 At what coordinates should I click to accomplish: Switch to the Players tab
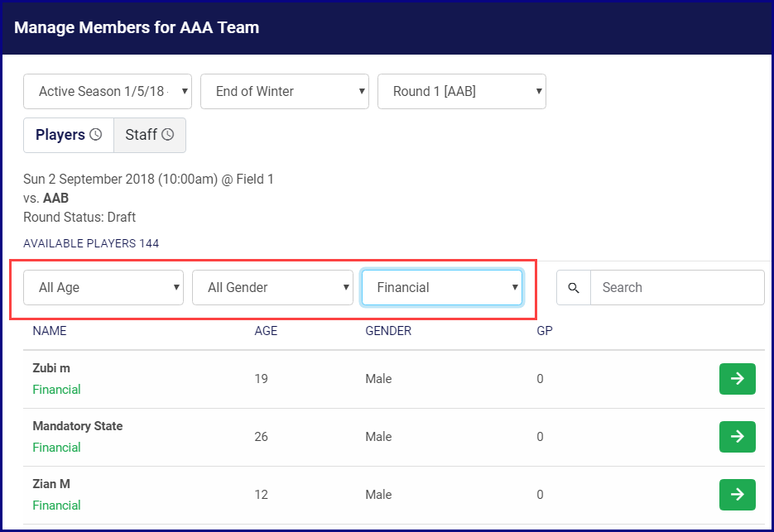click(60, 135)
